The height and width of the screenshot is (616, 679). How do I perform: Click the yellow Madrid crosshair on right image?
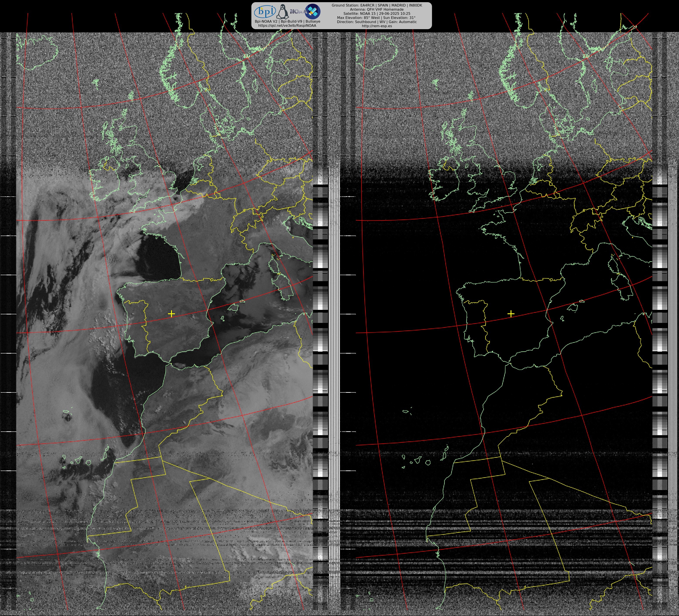tap(511, 314)
